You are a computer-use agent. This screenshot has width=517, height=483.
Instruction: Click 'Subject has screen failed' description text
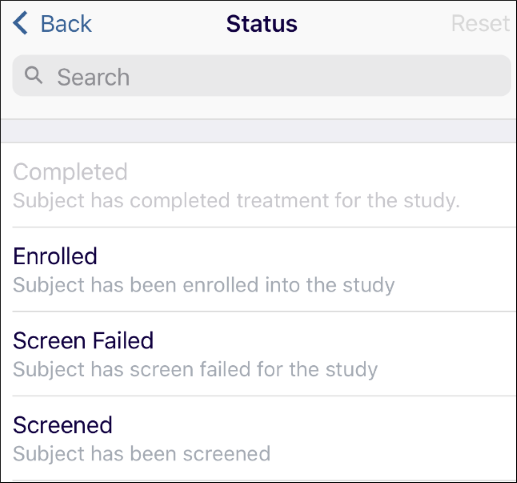pyautogui.click(x=195, y=369)
